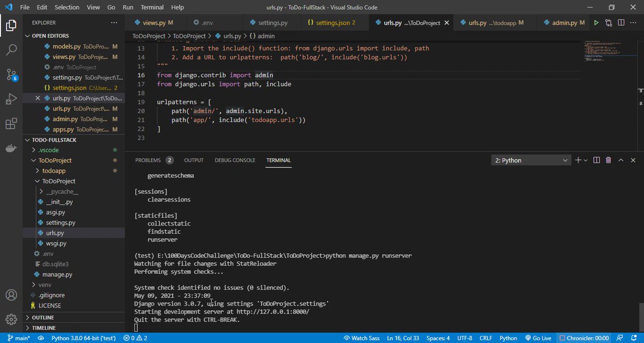Collapse the inner ToDoProject folder

[74, 181]
